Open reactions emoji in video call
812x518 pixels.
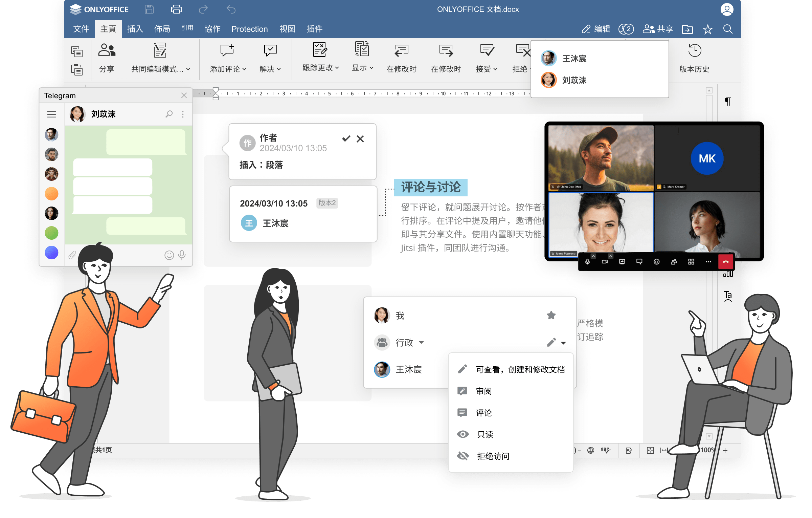[x=657, y=262]
